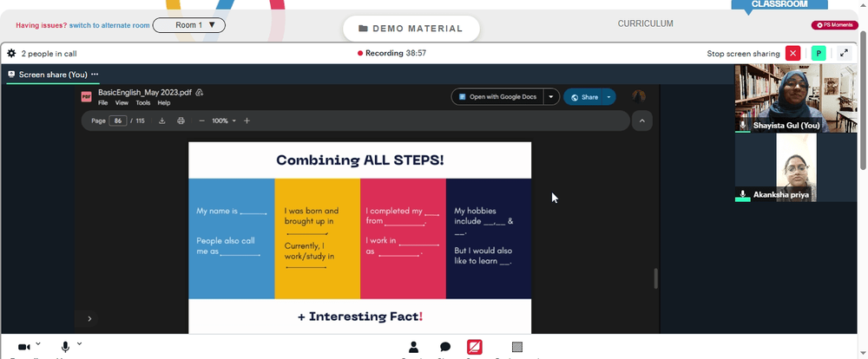
Task: Open camera options chevron
Action: point(38,343)
